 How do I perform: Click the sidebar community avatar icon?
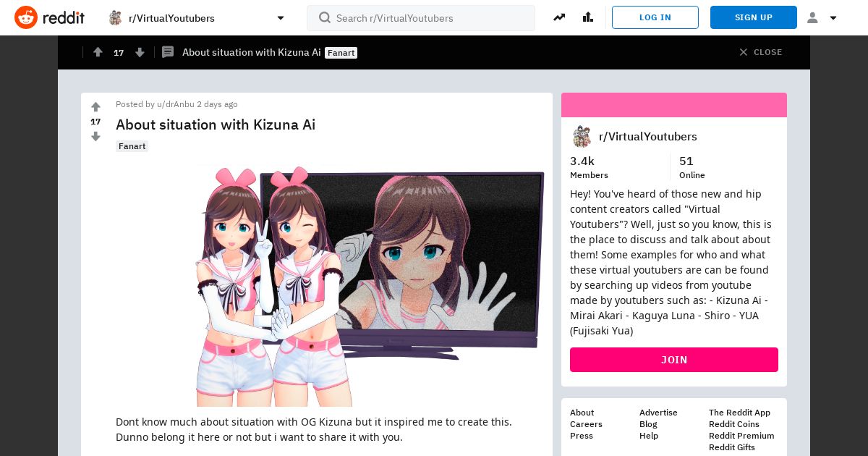582,137
